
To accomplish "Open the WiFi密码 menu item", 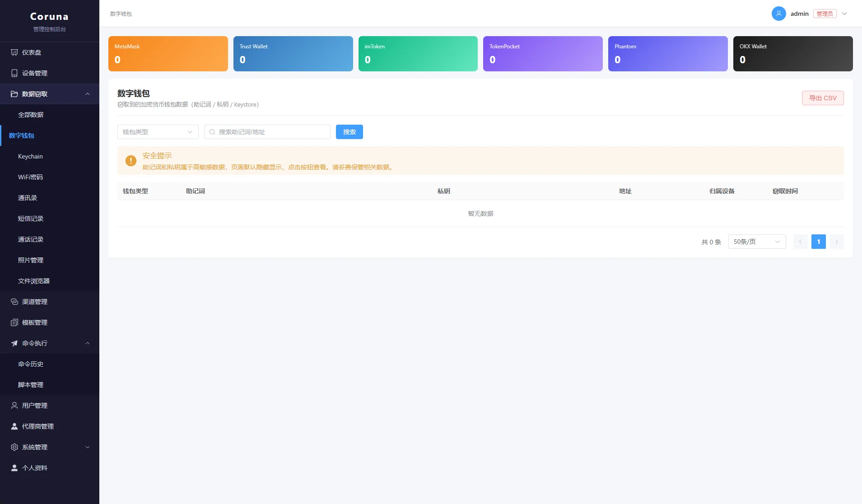I will 50,177.
